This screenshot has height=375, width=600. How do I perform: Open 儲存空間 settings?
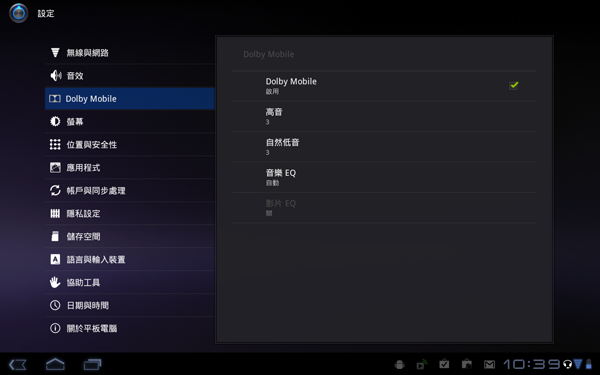[x=130, y=236]
